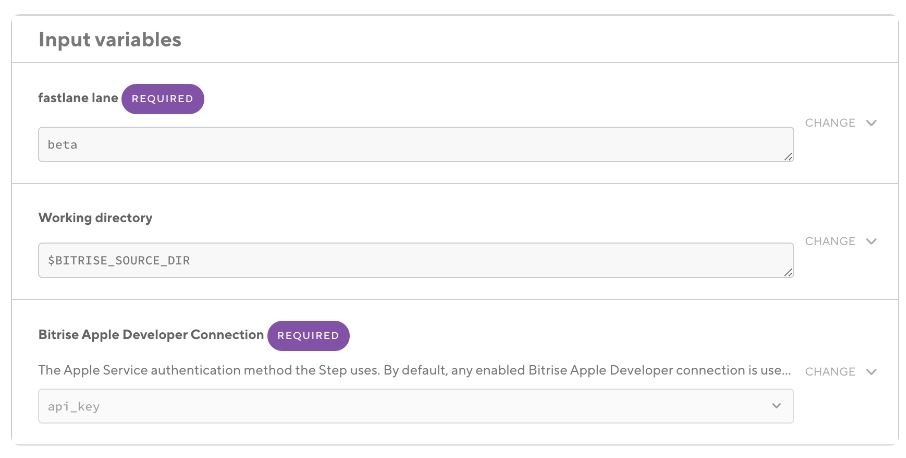Expand the chevron beside Working directory CHANGE
This screenshot has width=906, height=458.
[871, 241]
